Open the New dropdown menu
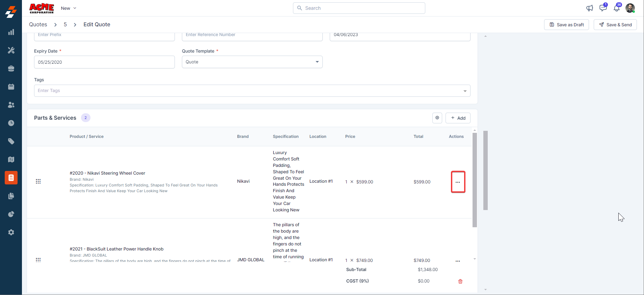This screenshot has height=295, width=644. [69, 8]
